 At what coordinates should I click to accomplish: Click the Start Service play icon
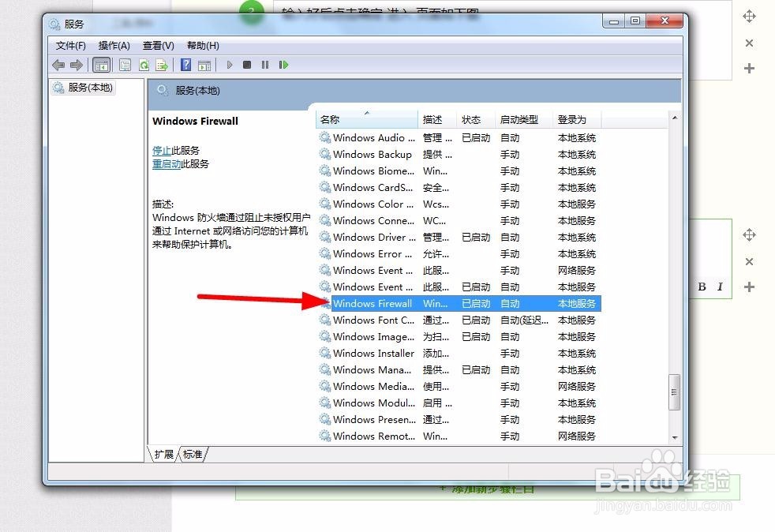[230, 65]
